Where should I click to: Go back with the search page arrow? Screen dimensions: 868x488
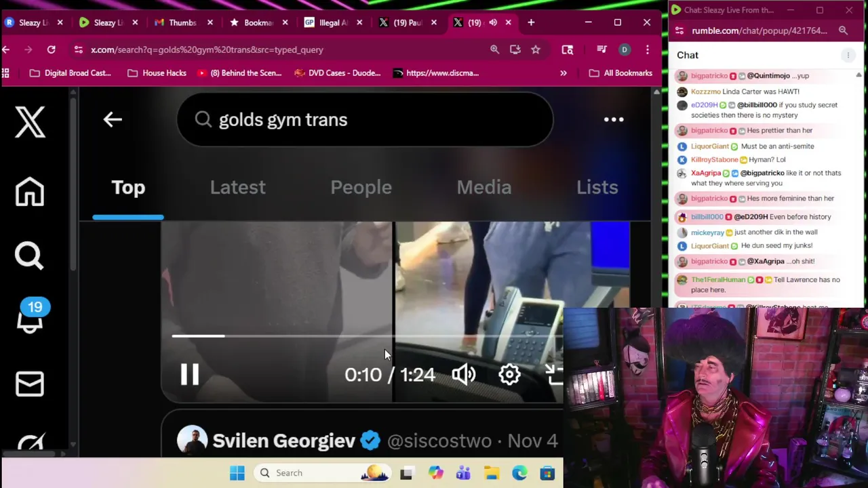[113, 119]
